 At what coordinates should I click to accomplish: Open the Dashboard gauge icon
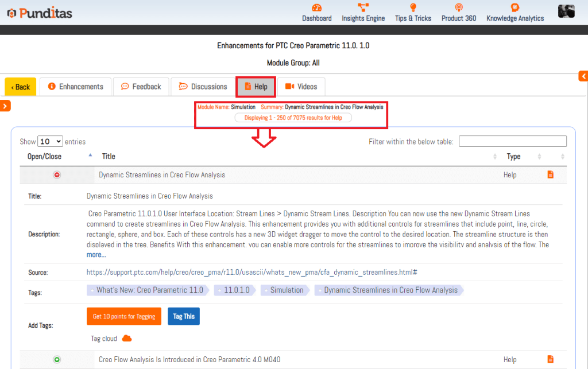pyautogui.click(x=317, y=7)
